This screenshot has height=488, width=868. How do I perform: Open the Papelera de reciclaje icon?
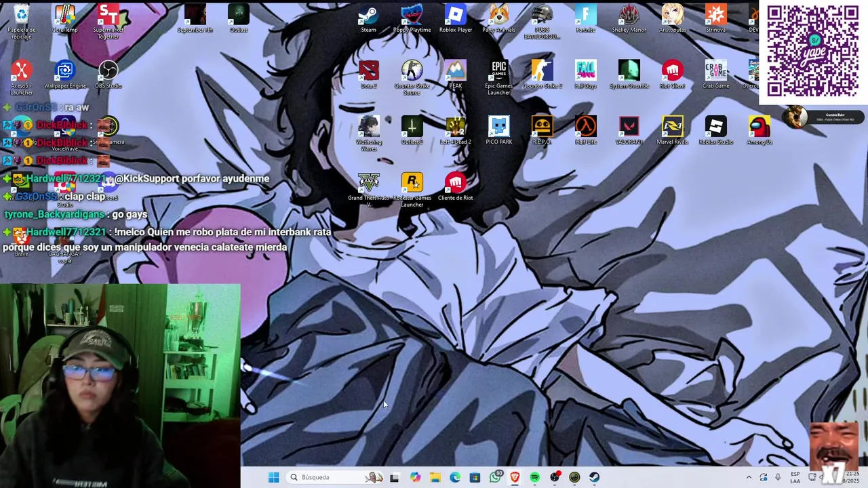tap(22, 22)
